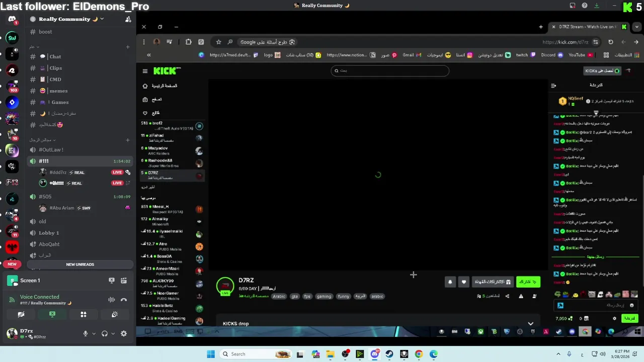Open Windows Start menu
644x362 pixels.
click(x=210, y=354)
